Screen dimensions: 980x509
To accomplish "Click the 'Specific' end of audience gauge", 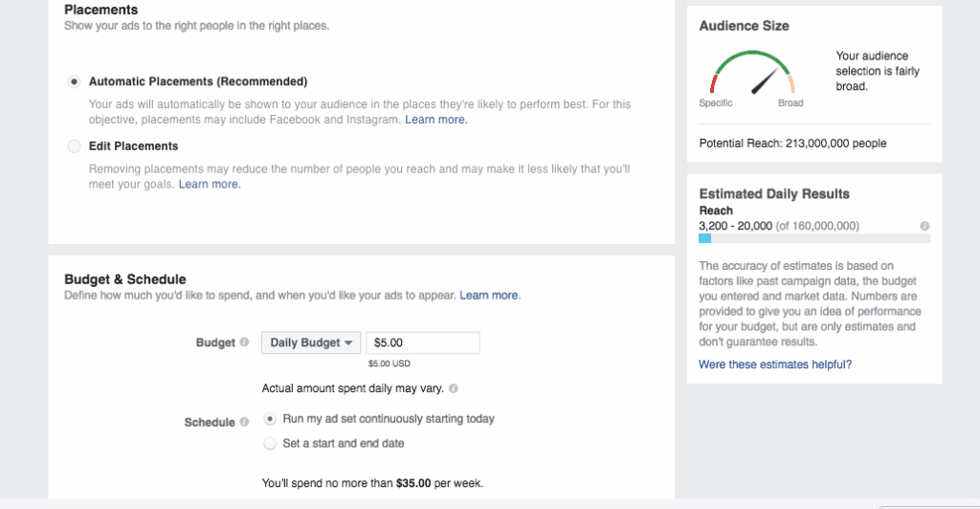I will coord(716,103).
